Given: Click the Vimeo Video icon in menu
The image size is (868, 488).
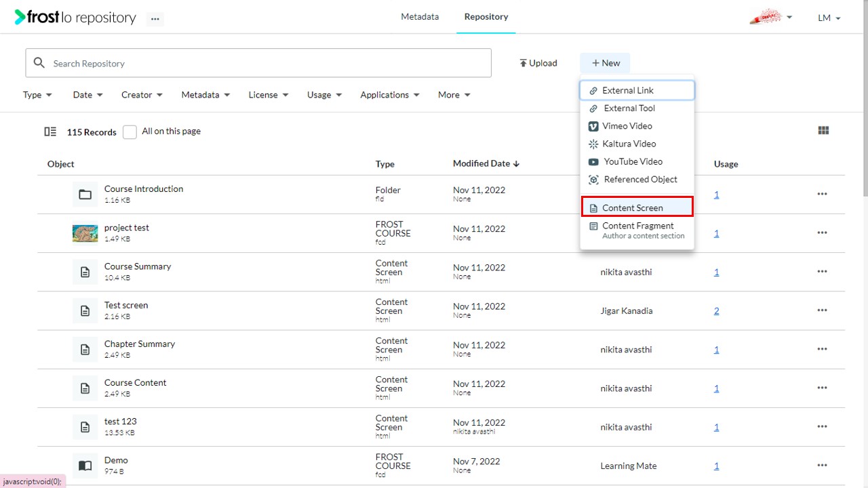Looking at the screenshot, I should point(593,126).
